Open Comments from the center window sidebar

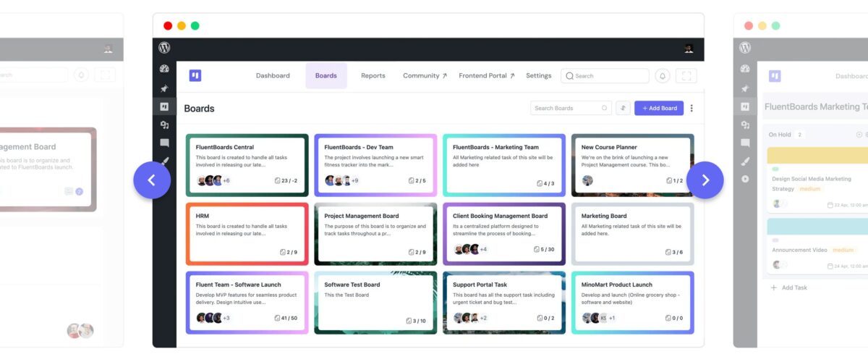164,143
